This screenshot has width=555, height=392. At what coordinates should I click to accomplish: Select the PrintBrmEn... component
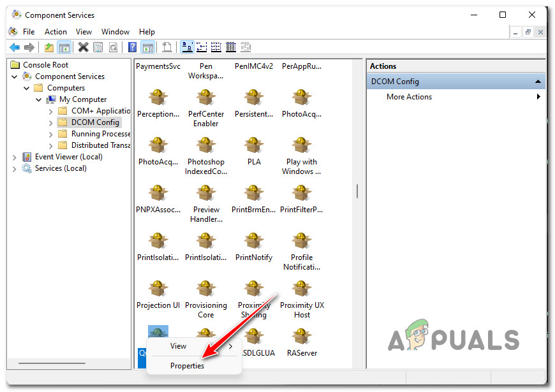[253, 199]
